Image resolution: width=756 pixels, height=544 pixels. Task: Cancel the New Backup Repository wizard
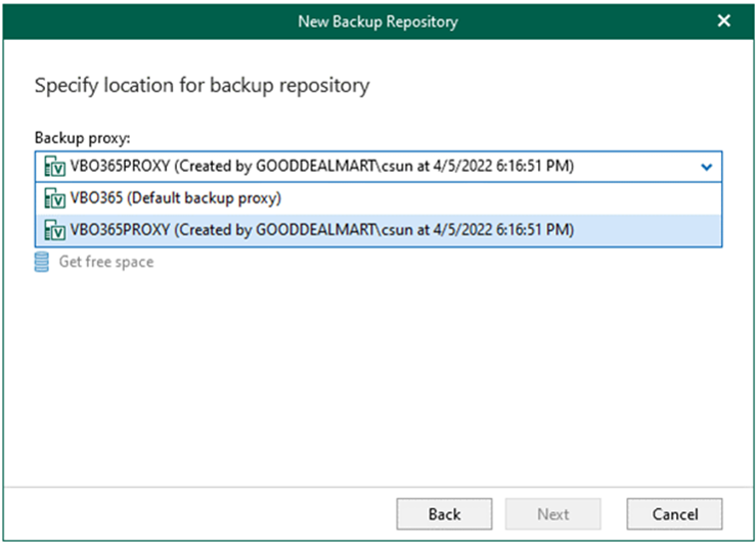tap(674, 514)
